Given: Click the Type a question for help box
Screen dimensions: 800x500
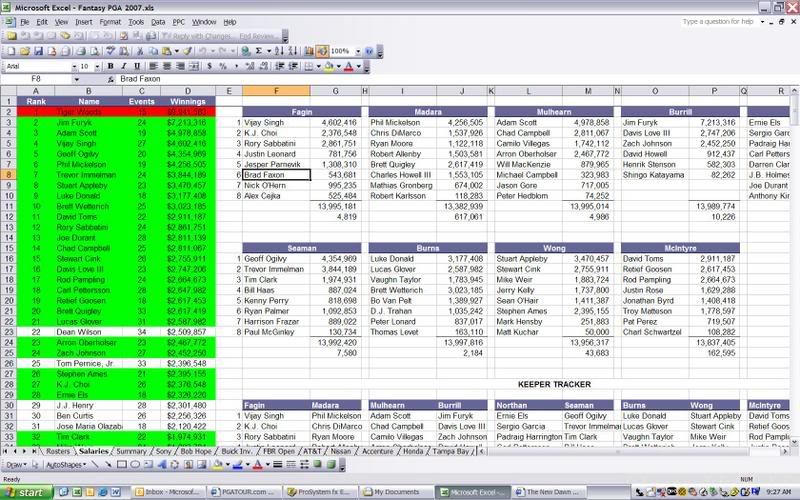Looking at the screenshot, I should pos(718,22).
